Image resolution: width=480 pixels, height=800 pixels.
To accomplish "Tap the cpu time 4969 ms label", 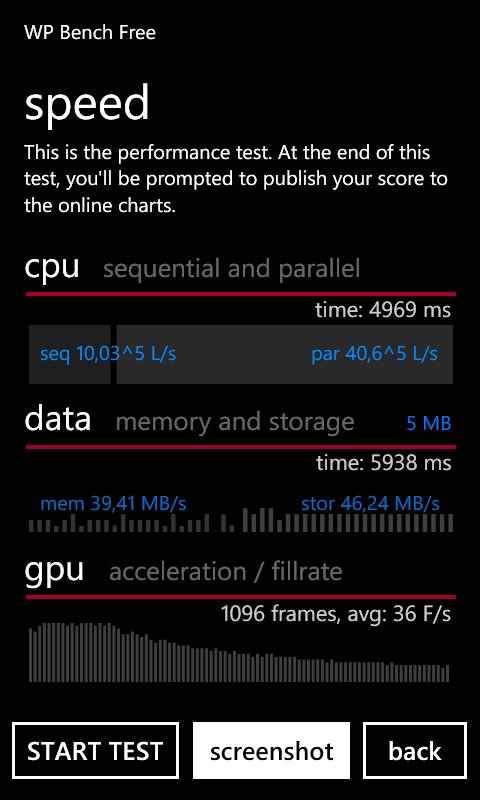I will coord(383,310).
